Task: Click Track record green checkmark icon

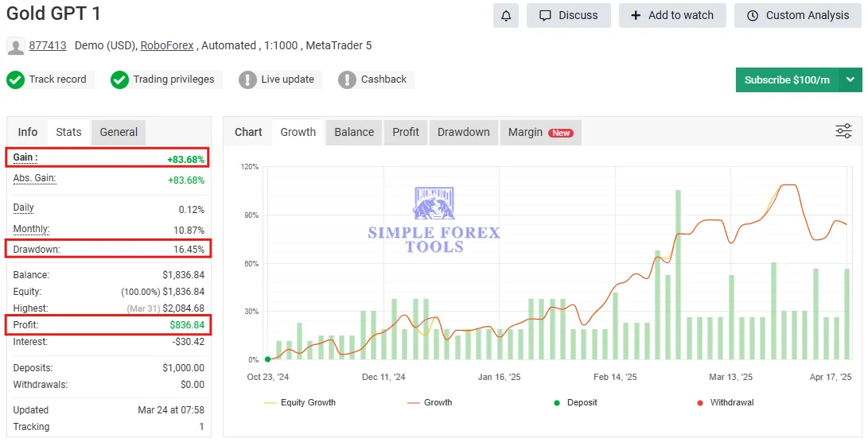Action: click(16, 79)
